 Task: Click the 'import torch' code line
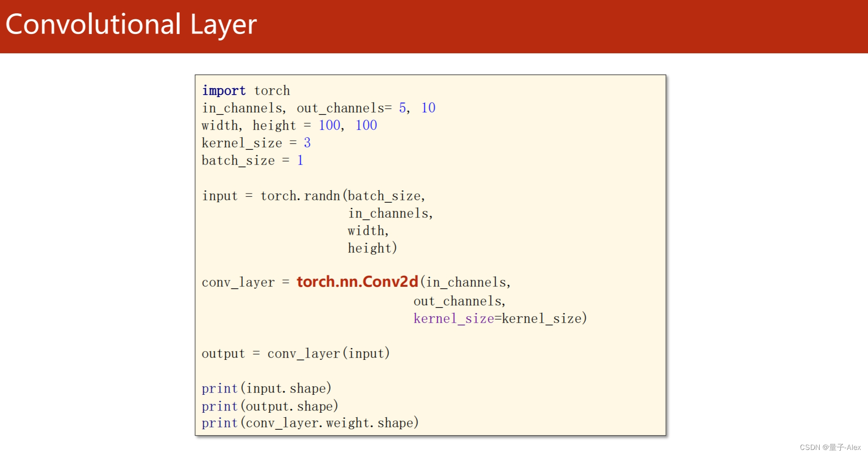pyautogui.click(x=246, y=91)
